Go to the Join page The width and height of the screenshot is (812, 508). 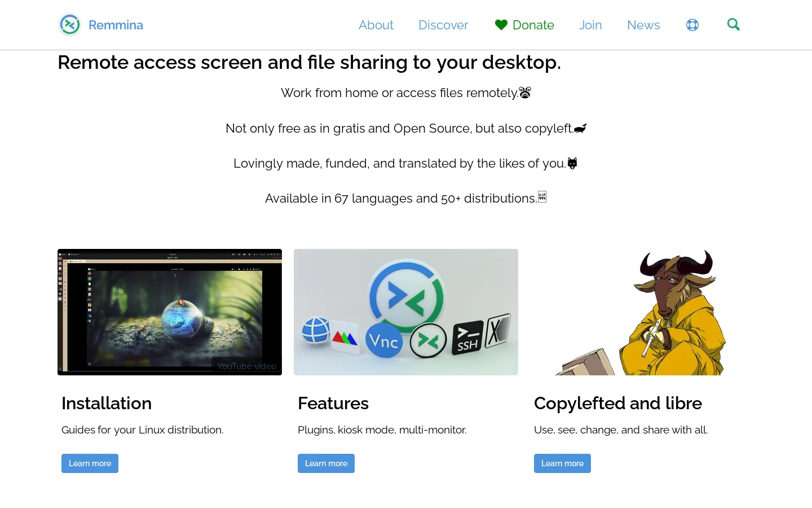(590, 25)
